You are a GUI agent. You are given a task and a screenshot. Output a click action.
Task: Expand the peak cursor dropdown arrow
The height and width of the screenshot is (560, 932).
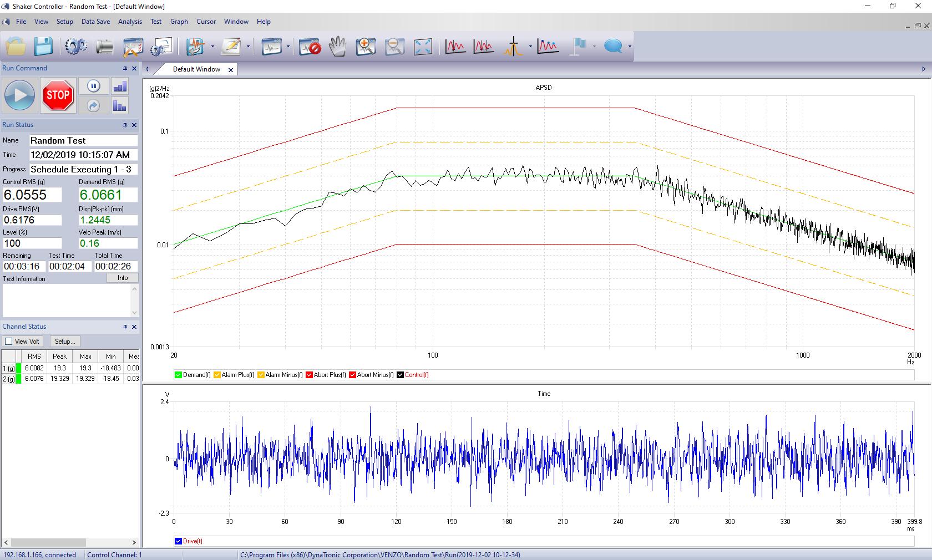pyautogui.click(x=530, y=47)
